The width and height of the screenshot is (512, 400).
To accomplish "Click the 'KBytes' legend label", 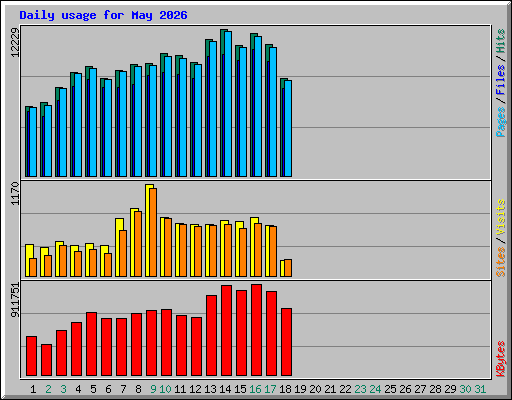I will [x=501, y=359].
